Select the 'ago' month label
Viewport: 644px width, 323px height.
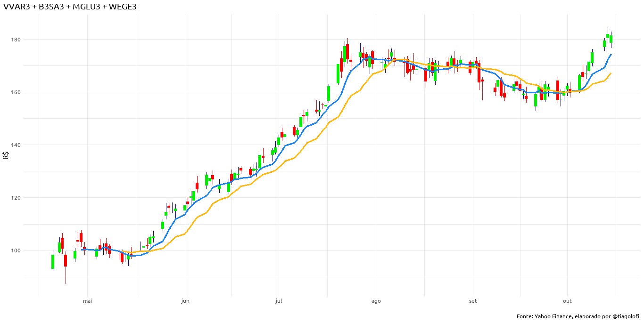point(376,301)
